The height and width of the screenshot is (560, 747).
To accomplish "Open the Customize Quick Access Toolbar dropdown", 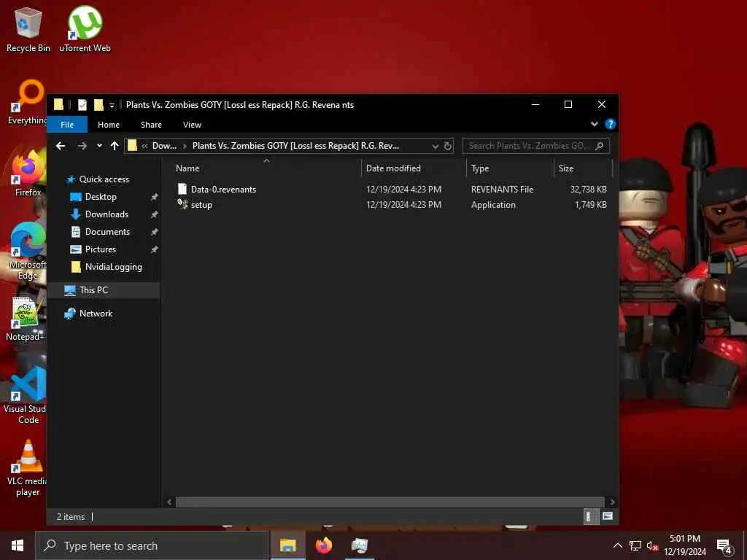I will (112, 105).
